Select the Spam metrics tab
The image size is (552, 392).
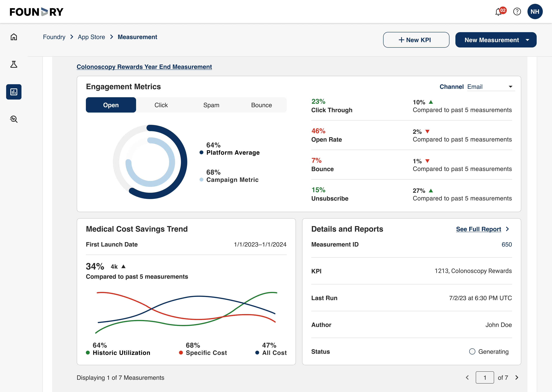pos(211,105)
